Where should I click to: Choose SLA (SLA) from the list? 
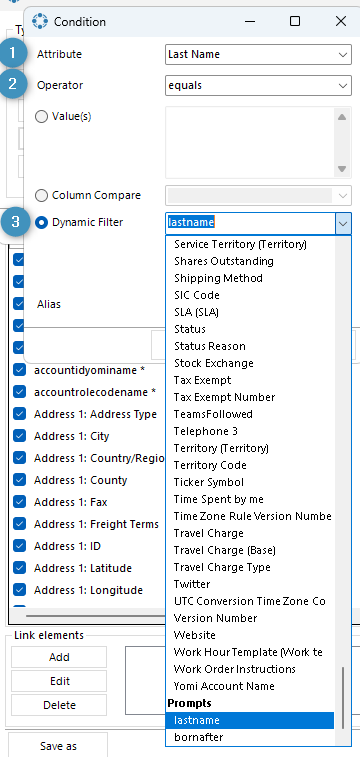tap(196, 312)
